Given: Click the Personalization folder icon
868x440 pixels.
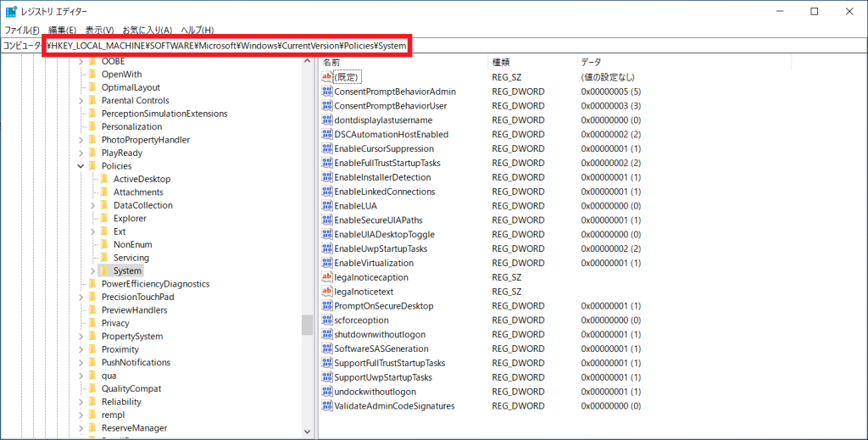Looking at the screenshot, I should 92,126.
